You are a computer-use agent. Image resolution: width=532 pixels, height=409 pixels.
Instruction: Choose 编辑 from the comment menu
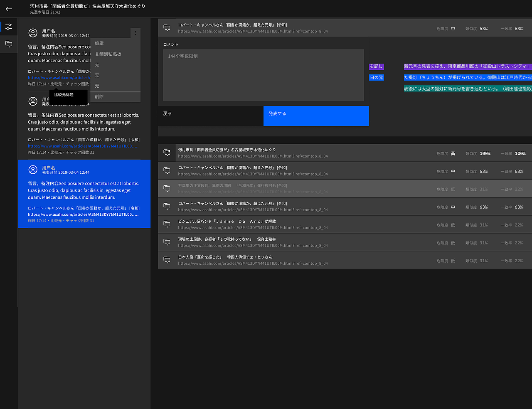pos(115,43)
